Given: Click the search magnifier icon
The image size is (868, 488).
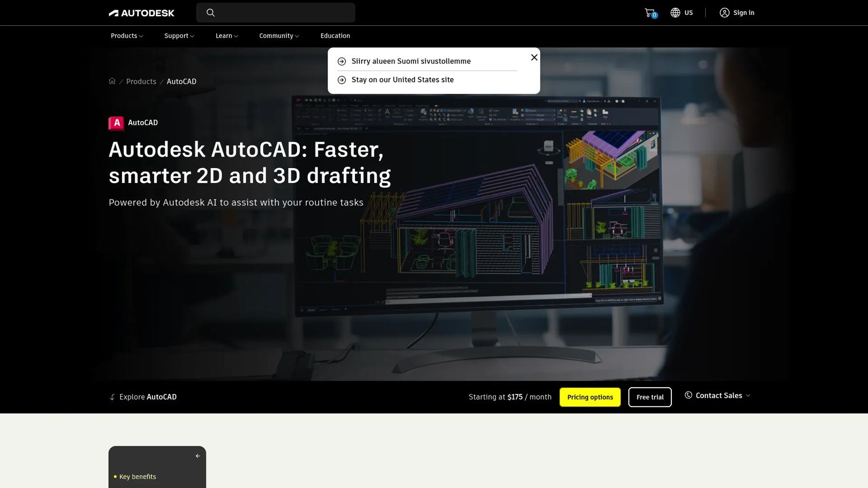Looking at the screenshot, I should (210, 13).
